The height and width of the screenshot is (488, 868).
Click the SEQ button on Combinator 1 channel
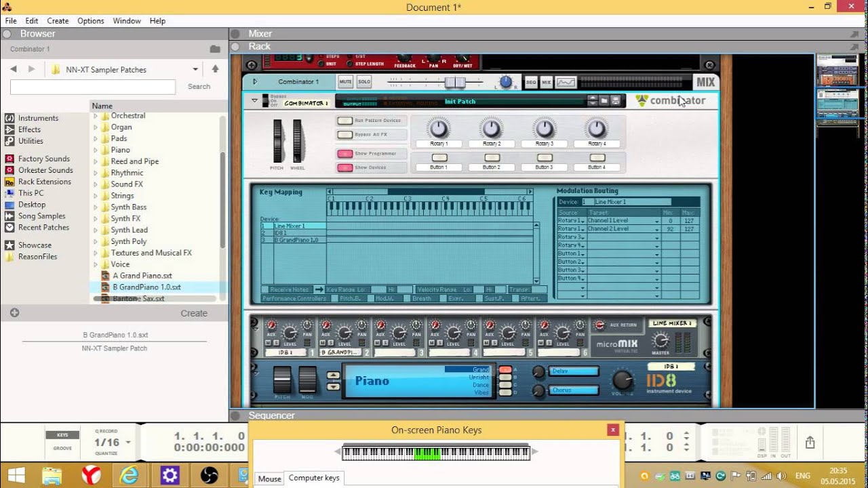point(531,82)
